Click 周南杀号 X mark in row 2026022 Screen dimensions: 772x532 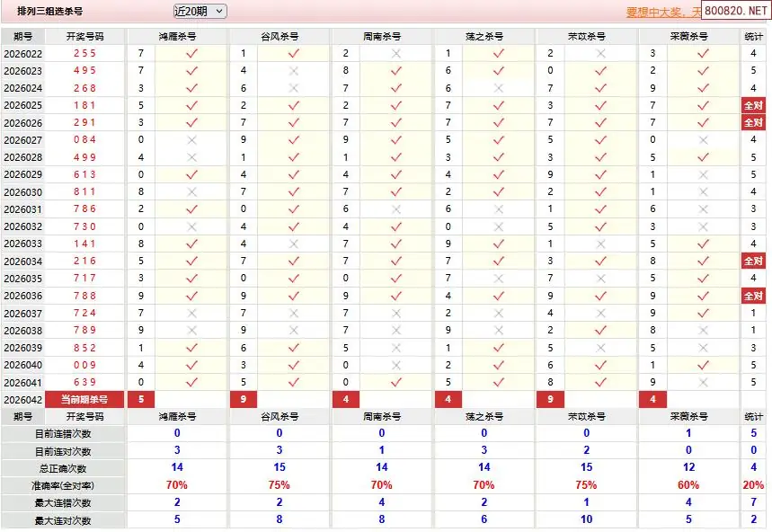(x=396, y=53)
